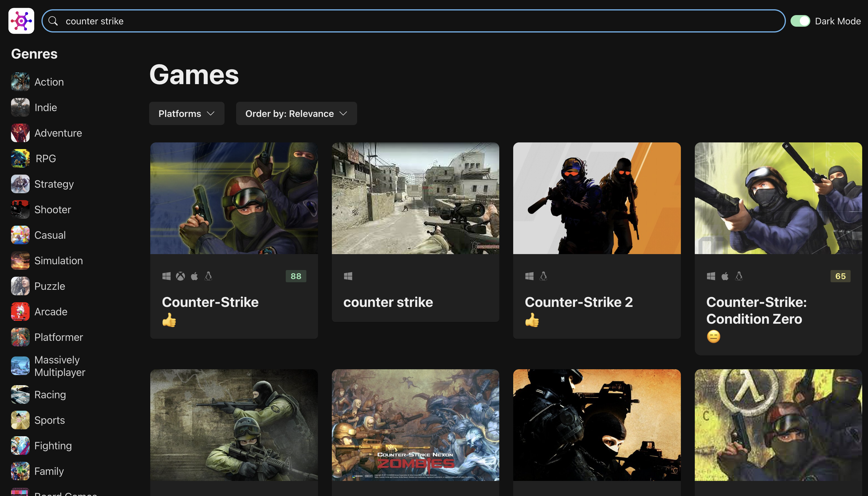The image size is (868, 496).
Task: Click the lowercase counter strike title
Action: [x=388, y=302]
